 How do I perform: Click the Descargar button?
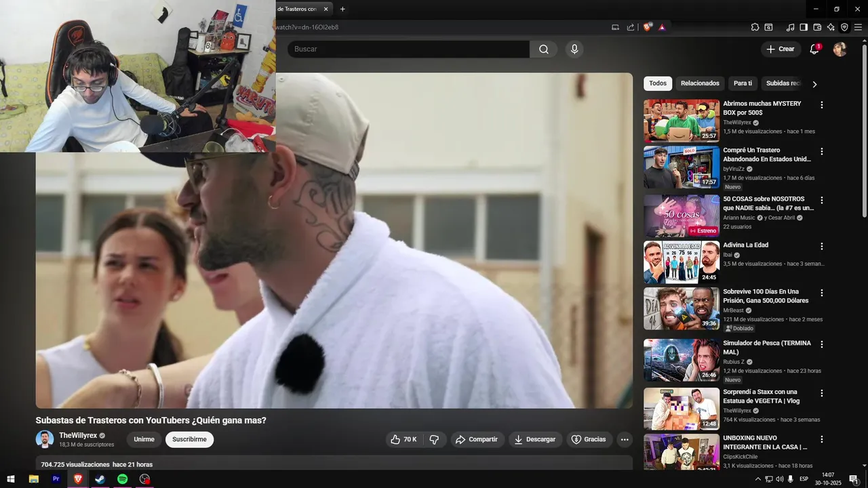[535, 439]
